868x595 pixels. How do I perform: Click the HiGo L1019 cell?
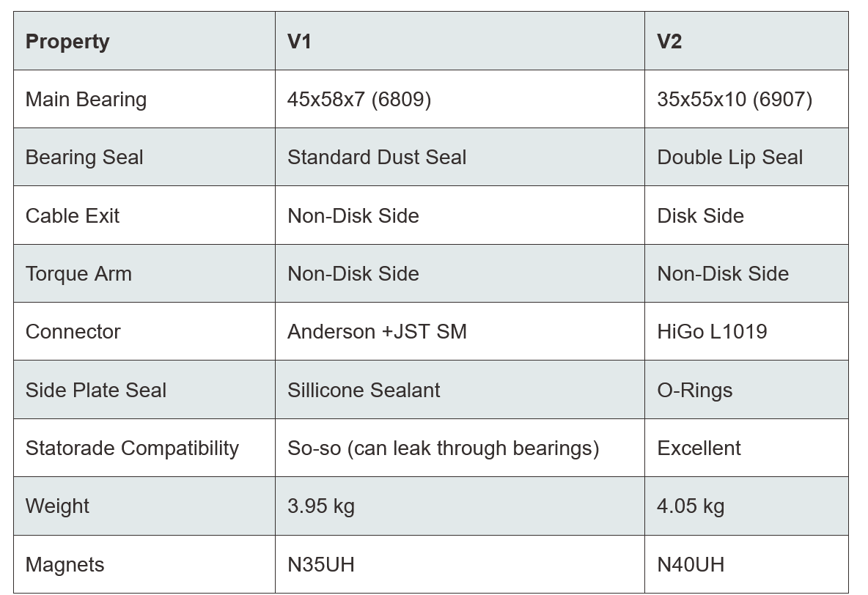click(x=712, y=332)
